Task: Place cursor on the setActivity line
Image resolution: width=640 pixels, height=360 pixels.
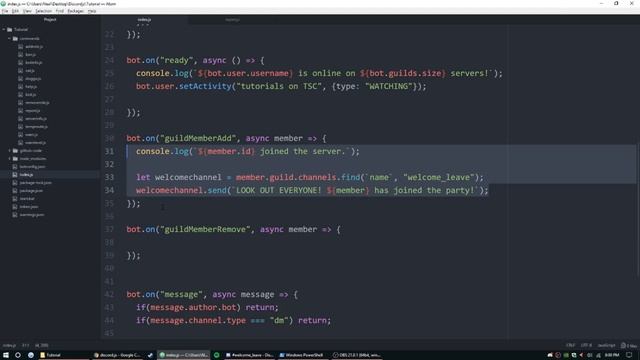Action: pyautogui.click(x=281, y=87)
